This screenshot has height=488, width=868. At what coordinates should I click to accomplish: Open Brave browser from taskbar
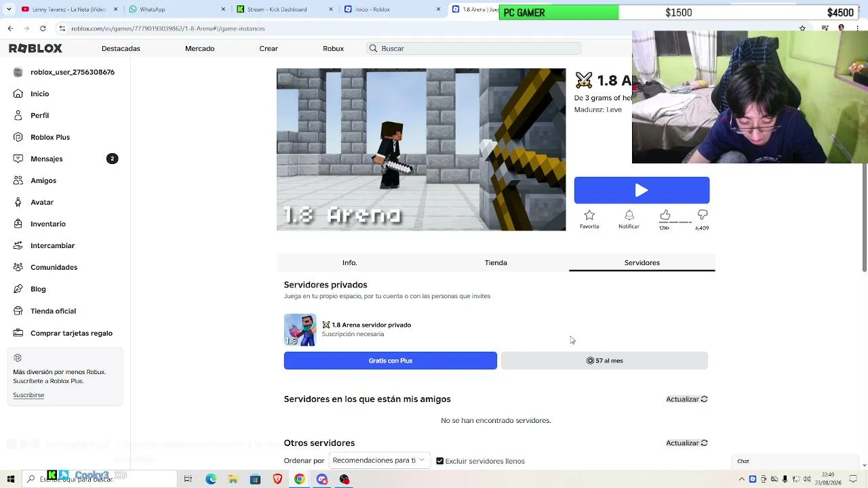277,479
